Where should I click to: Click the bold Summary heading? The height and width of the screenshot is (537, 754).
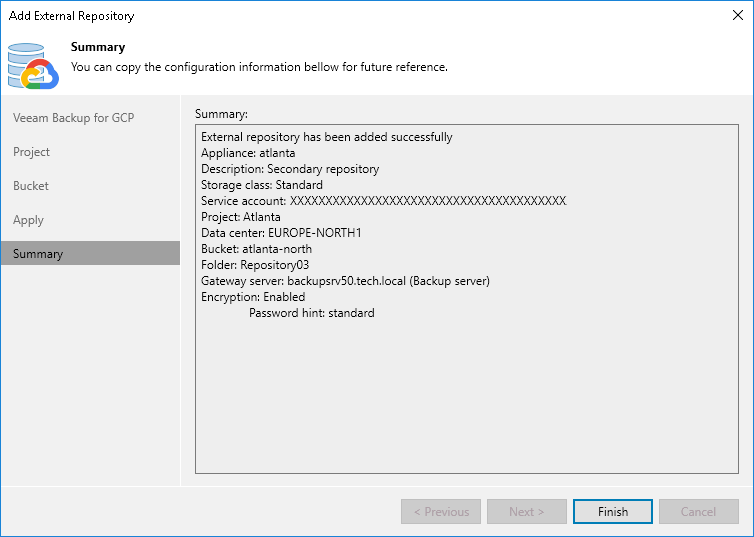98,47
